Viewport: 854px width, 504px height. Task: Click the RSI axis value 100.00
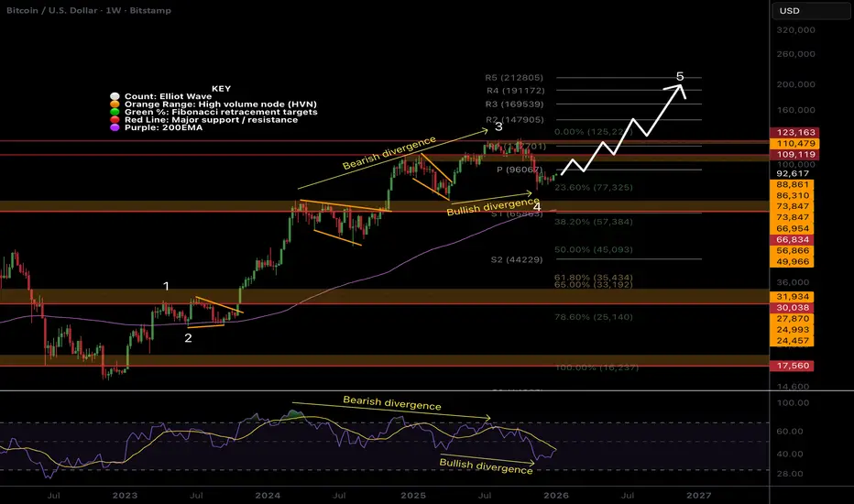click(793, 403)
